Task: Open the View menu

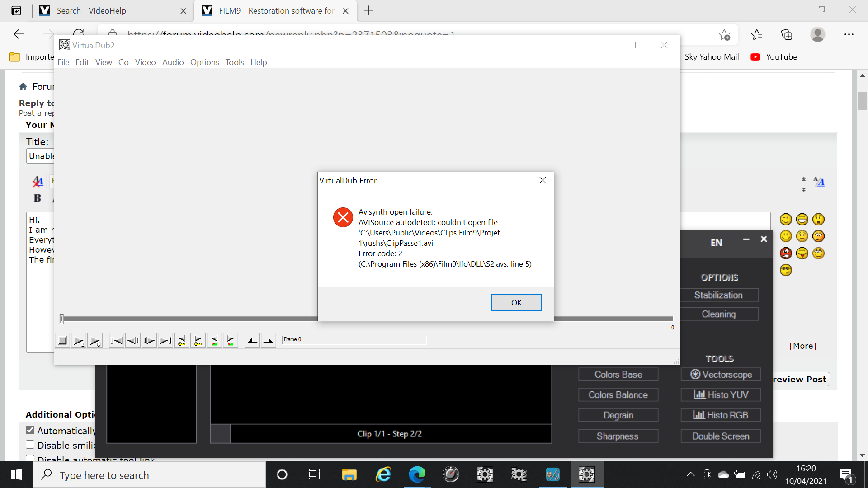Action: point(104,62)
